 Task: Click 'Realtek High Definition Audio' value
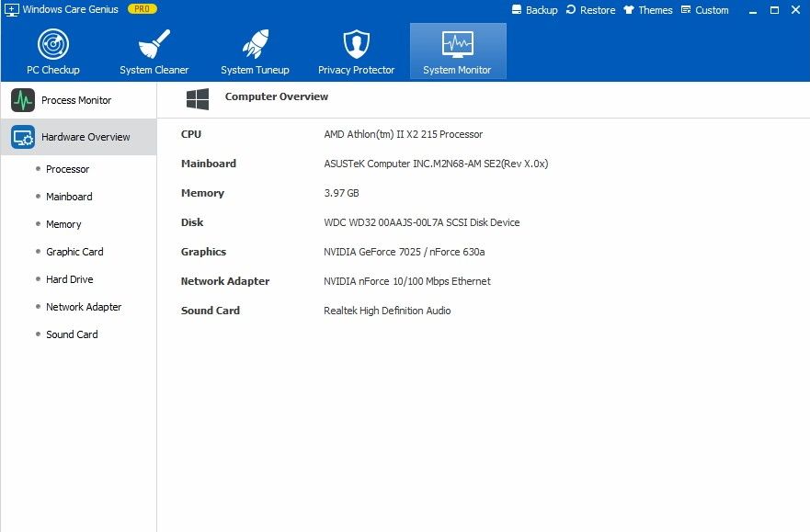(x=387, y=311)
